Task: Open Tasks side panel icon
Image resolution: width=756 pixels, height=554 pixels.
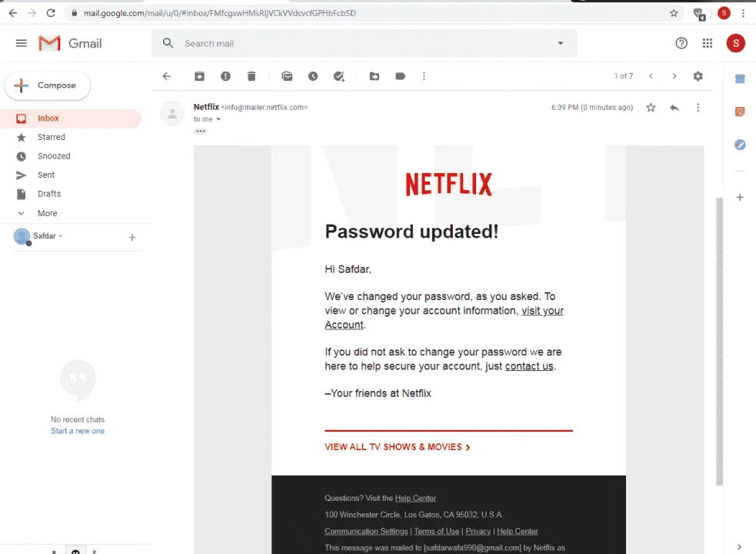Action: [740, 145]
